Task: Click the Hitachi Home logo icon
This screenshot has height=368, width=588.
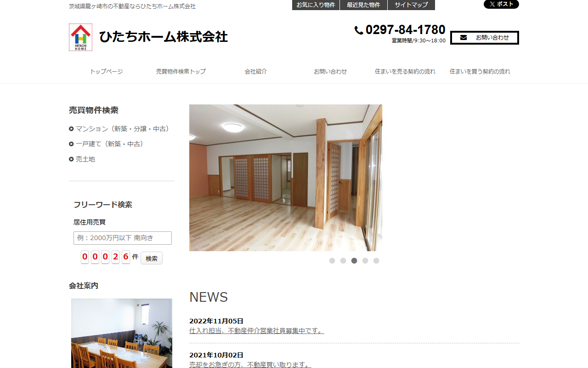Action: (x=80, y=37)
